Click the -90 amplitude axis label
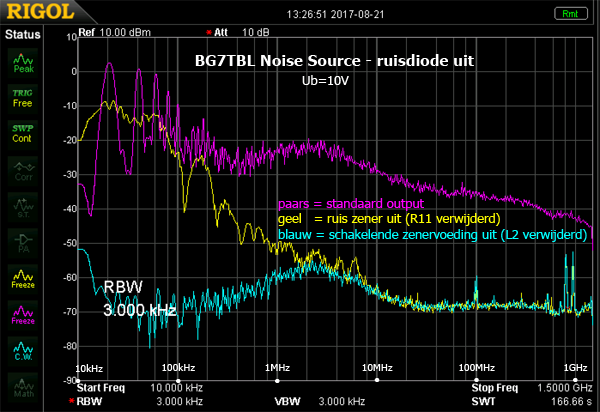 click(x=70, y=381)
